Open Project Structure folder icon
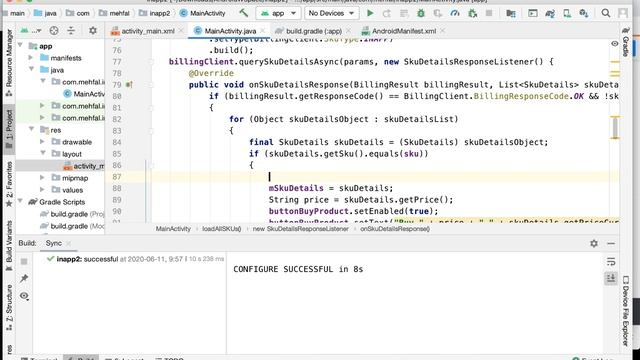640x360 pixels. tap(511, 13)
